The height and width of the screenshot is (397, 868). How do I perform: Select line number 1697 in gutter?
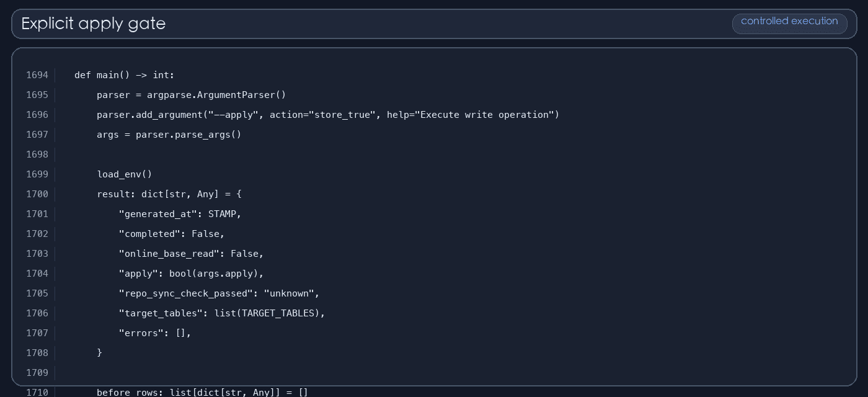[x=37, y=135]
